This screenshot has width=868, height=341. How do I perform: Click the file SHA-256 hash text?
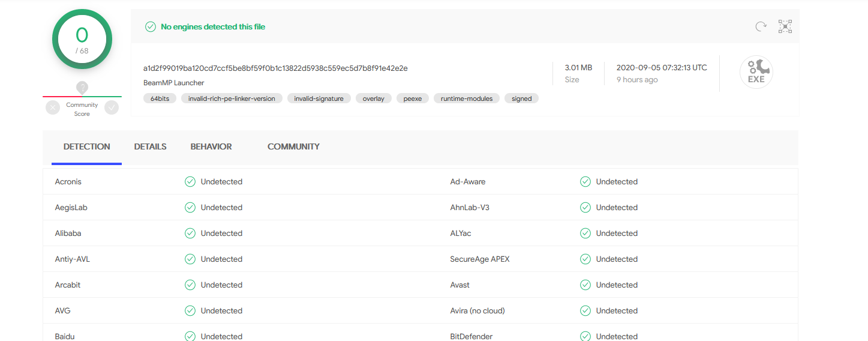pyautogui.click(x=275, y=68)
